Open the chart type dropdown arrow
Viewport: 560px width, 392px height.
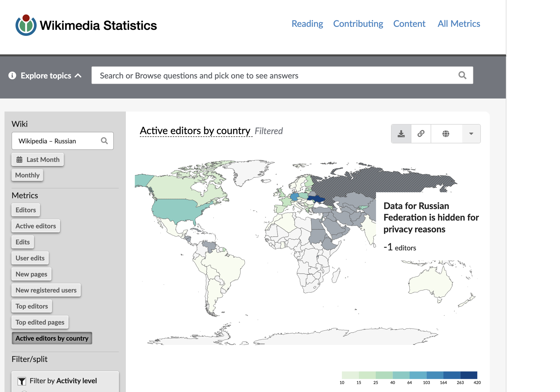471,134
